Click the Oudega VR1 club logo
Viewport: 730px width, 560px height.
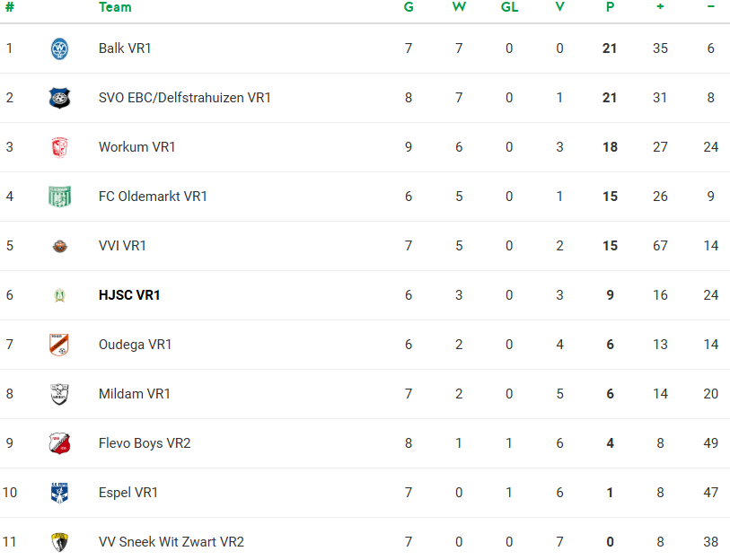tap(59, 345)
